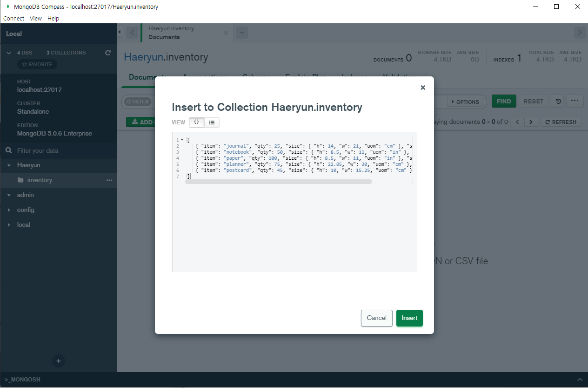Run query with FIND button
Screen dimensions: 588x388
point(504,101)
